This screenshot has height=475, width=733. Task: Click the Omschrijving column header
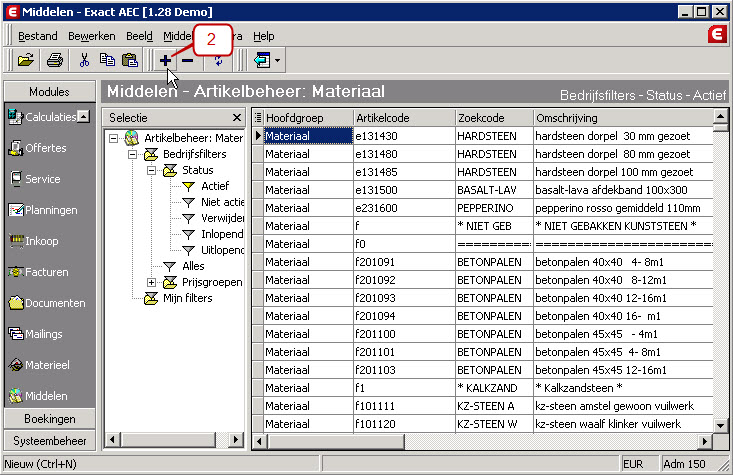tap(623, 118)
